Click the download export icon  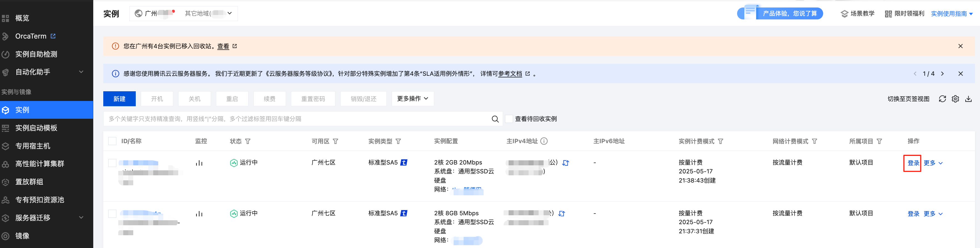tap(968, 99)
